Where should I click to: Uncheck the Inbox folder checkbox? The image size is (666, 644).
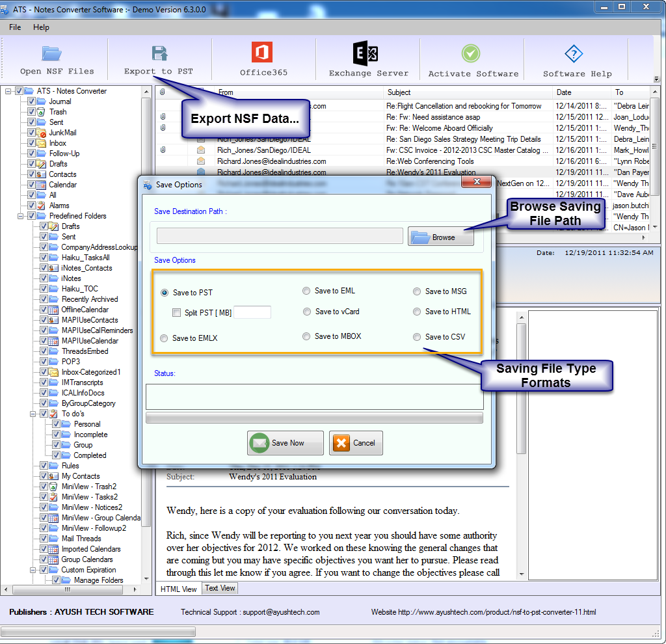click(31, 143)
